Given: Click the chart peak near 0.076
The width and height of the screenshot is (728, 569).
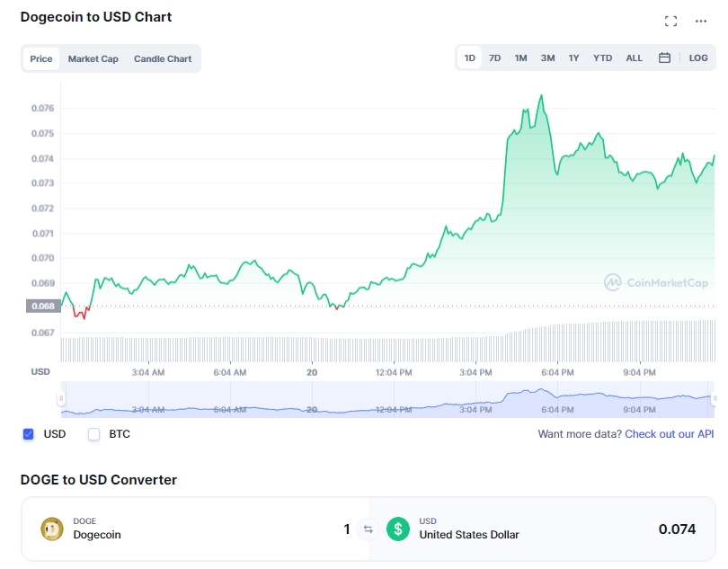Looking at the screenshot, I should (541, 95).
